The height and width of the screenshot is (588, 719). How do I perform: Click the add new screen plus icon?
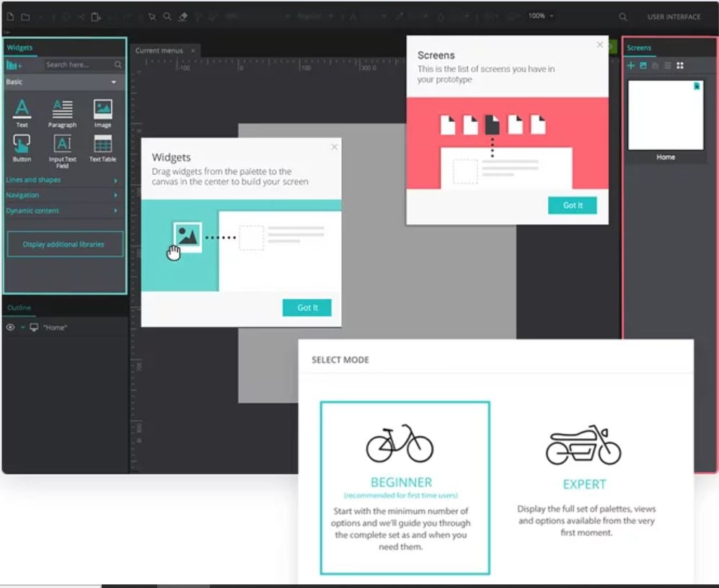coord(631,66)
